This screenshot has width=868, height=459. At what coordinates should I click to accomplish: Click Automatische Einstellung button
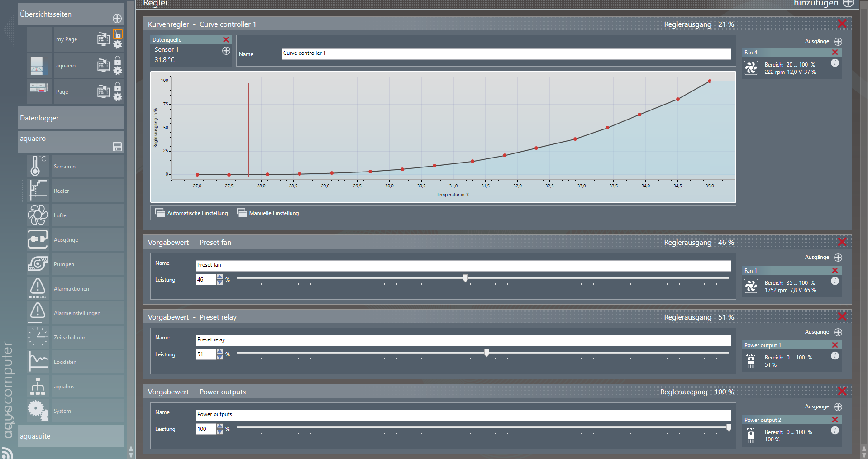192,213
